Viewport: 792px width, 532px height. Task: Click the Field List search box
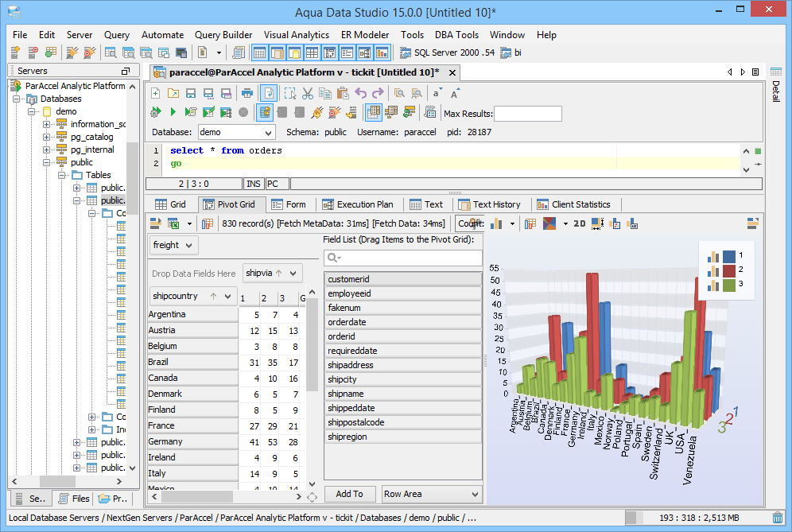pos(402,258)
